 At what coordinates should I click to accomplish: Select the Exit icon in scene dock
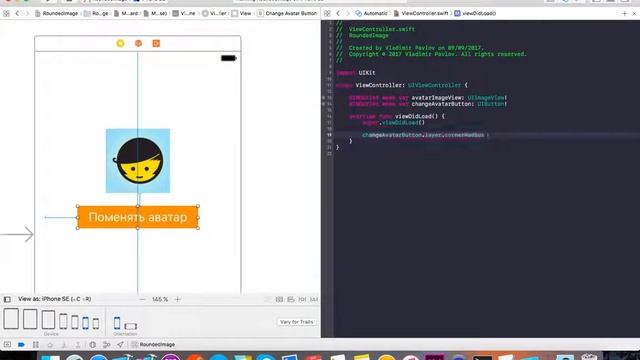pos(156,43)
